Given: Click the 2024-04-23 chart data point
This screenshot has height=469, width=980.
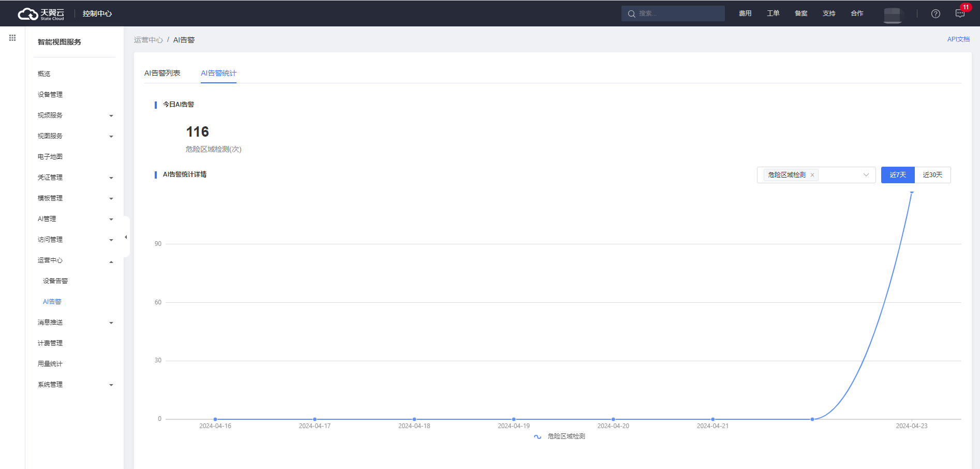Looking at the screenshot, I should tap(912, 193).
